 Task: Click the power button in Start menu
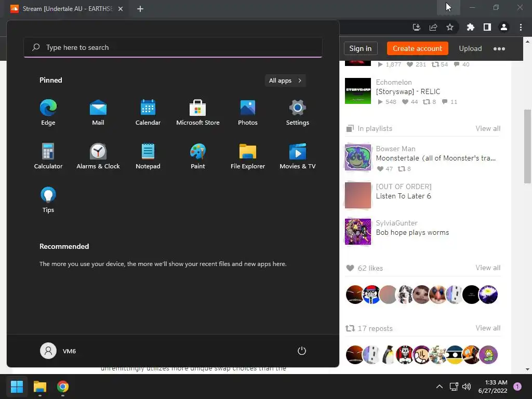point(302,351)
